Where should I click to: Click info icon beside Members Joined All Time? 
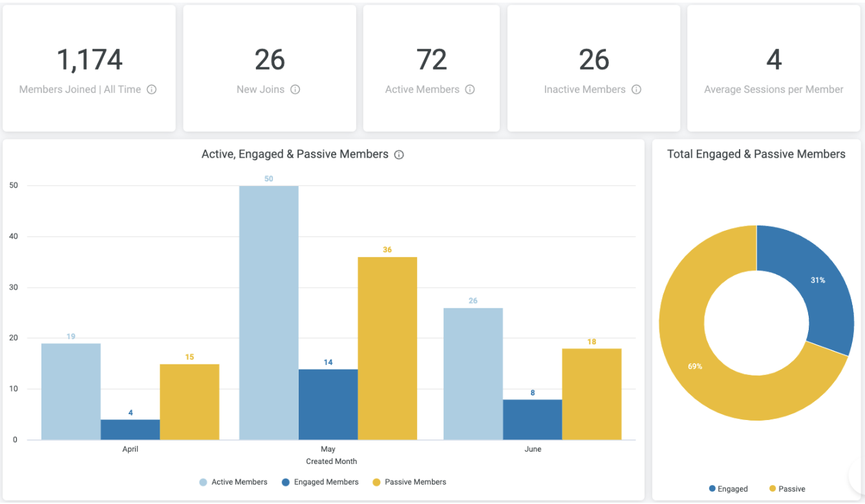click(x=152, y=90)
